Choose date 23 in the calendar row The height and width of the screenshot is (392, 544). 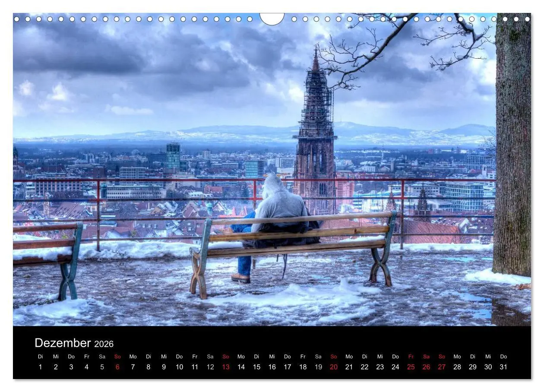coord(380,367)
